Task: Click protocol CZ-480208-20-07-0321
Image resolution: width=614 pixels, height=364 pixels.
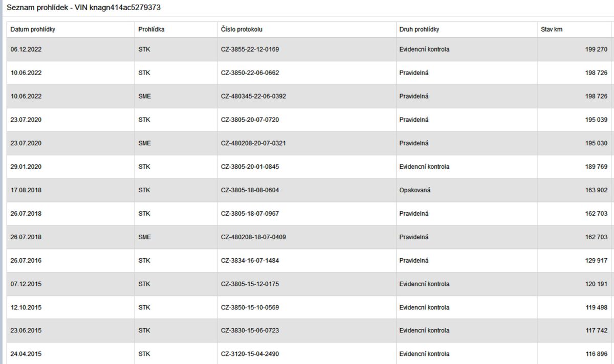Action: 253,144
